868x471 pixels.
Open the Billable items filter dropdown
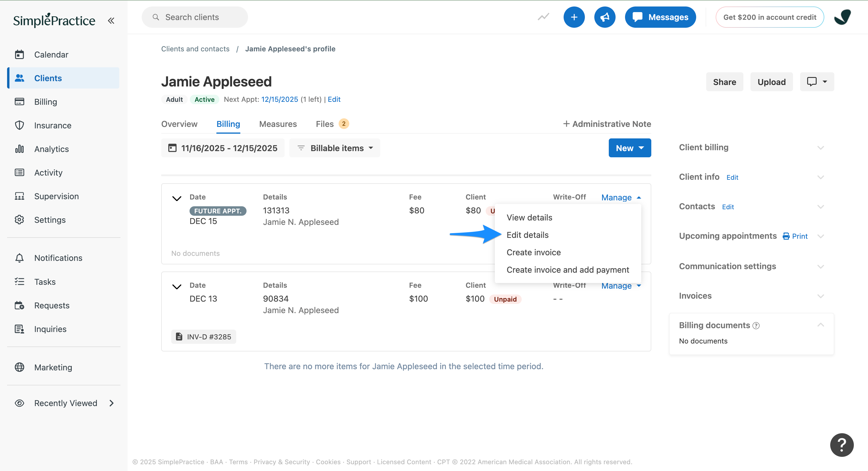pos(335,148)
